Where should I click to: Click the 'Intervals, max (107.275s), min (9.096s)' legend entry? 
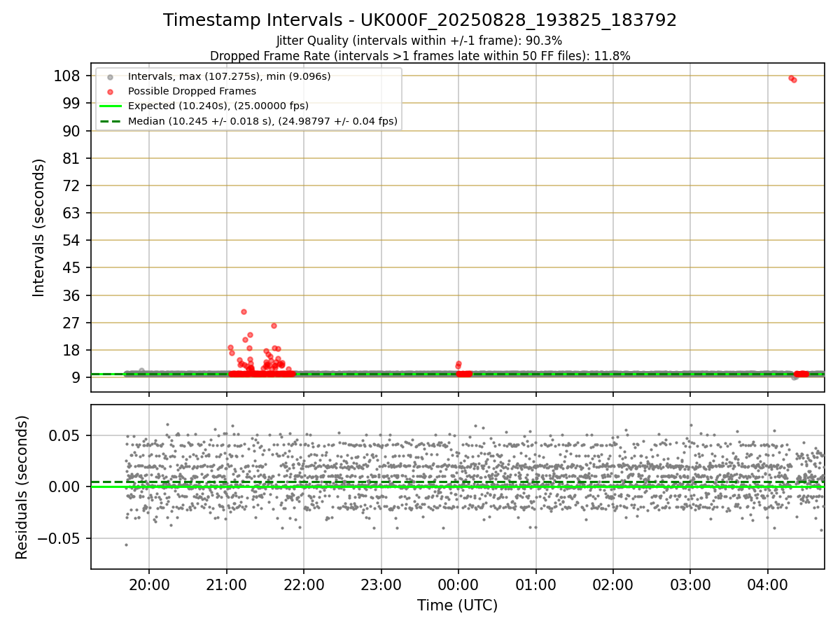coord(229,76)
